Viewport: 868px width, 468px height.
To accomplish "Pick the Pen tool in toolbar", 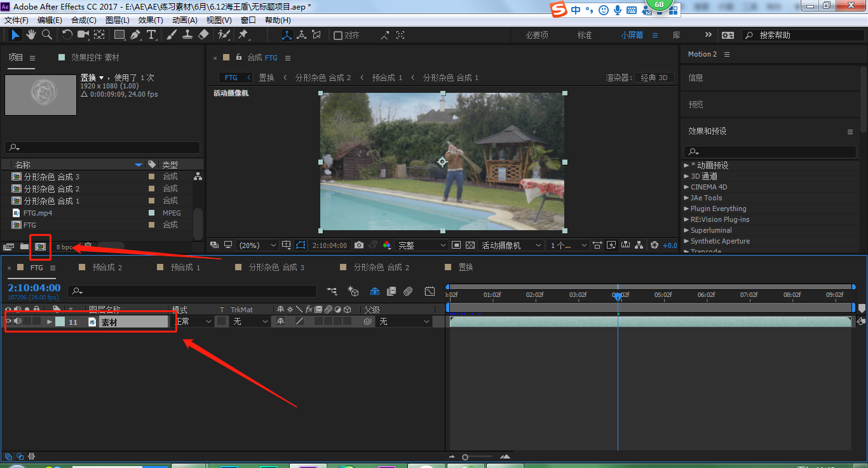I will 135,35.
